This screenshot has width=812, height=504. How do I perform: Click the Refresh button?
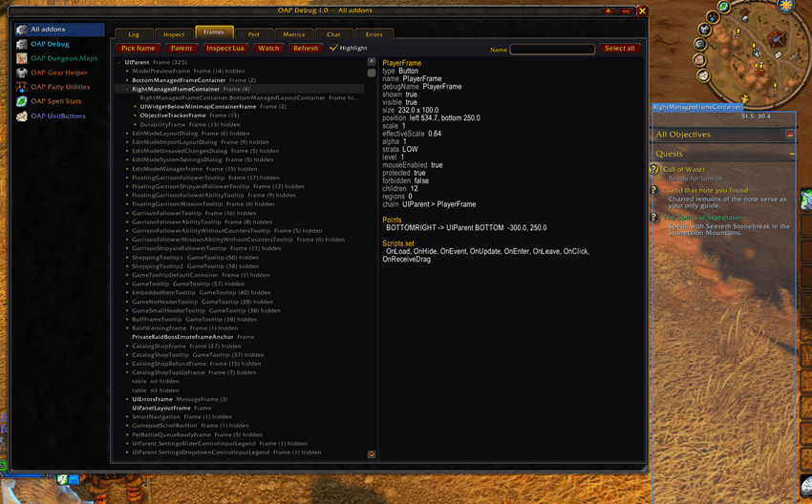305,48
